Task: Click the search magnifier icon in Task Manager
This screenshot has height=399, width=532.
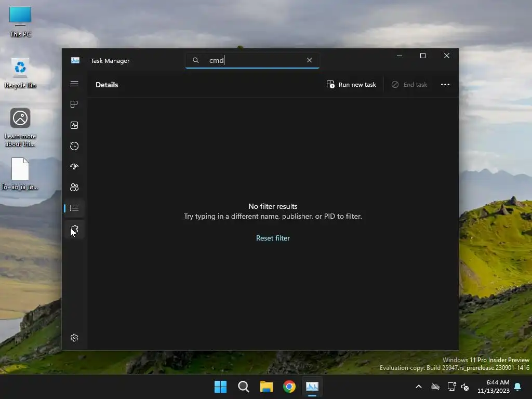Action: [x=196, y=60]
